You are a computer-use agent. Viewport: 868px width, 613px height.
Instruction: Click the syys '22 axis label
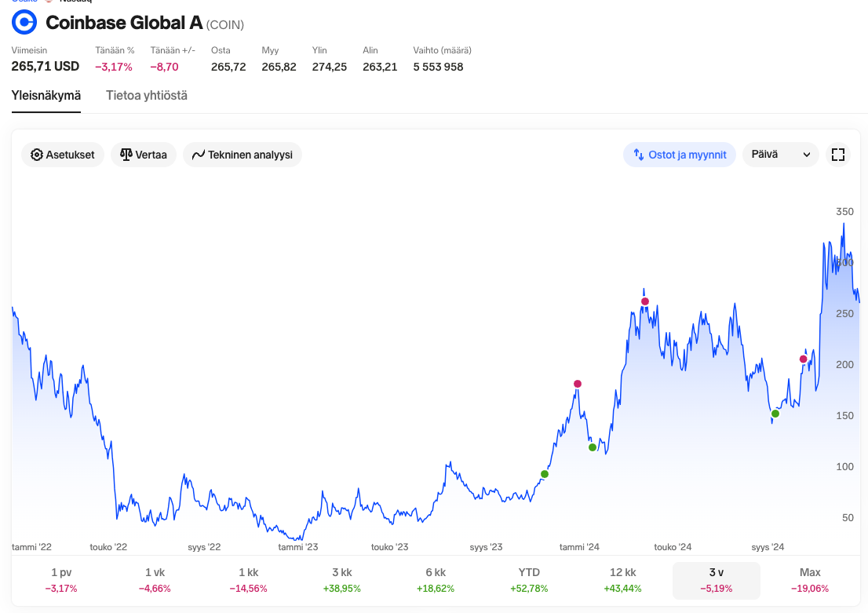pyautogui.click(x=204, y=547)
